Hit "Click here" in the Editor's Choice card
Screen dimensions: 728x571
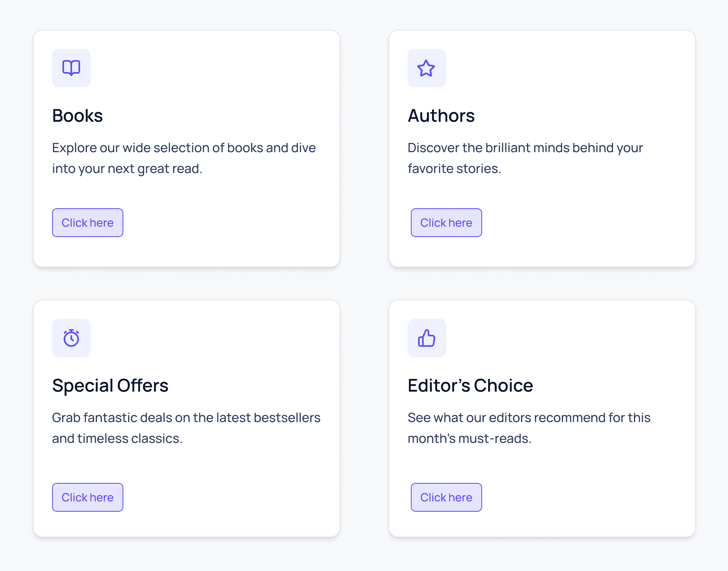446,497
